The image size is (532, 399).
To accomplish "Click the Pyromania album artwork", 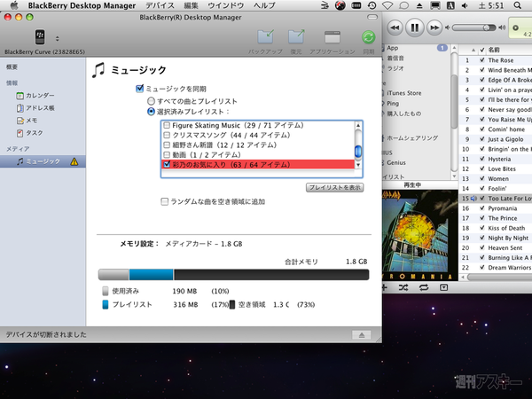I will click(420, 235).
